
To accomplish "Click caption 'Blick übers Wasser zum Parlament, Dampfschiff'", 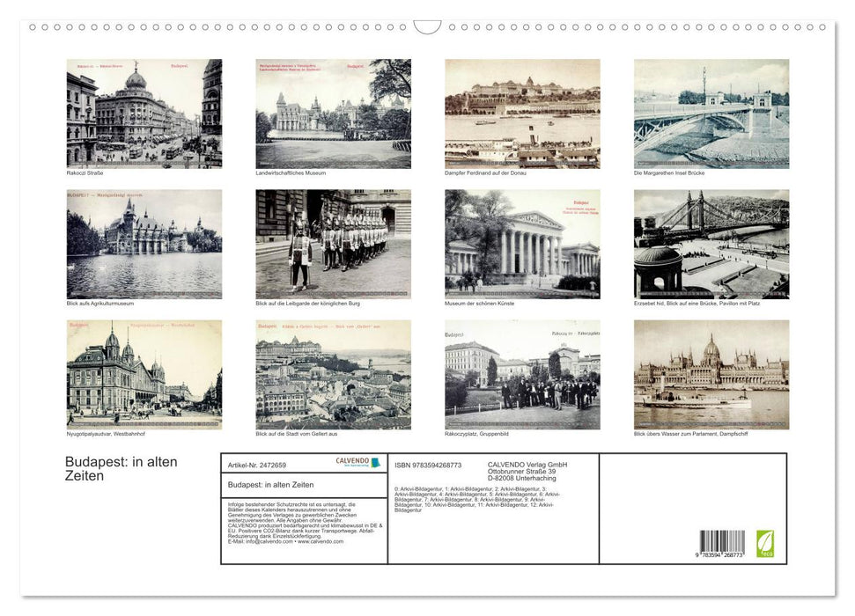I will (690, 434).
